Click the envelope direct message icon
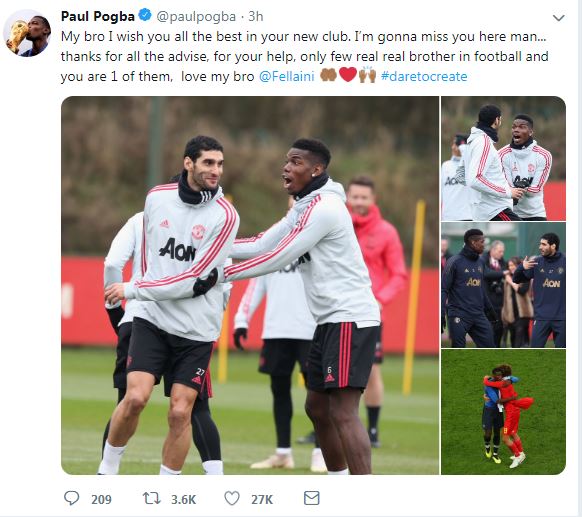Viewport: 582px width, 517px height. (x=311, y=498)
